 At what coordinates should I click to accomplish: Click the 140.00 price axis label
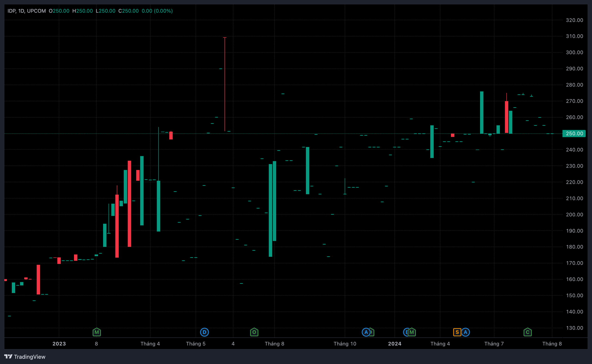pyautogui.click(x=574, y=312)
